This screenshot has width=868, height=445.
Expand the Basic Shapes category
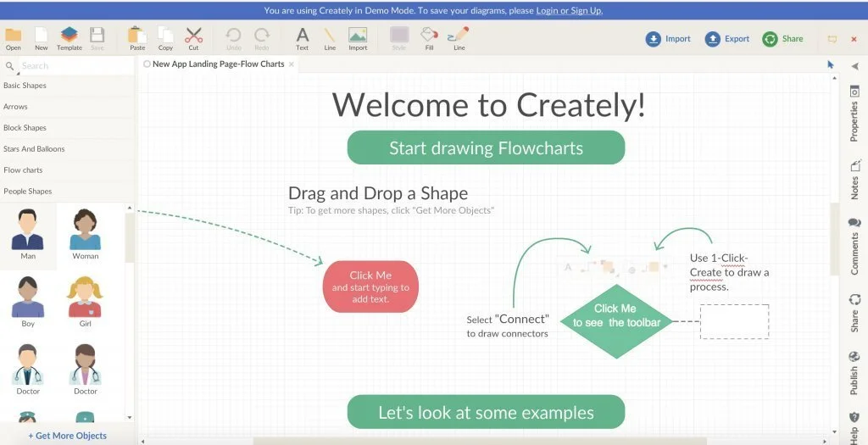click(67, 86)
